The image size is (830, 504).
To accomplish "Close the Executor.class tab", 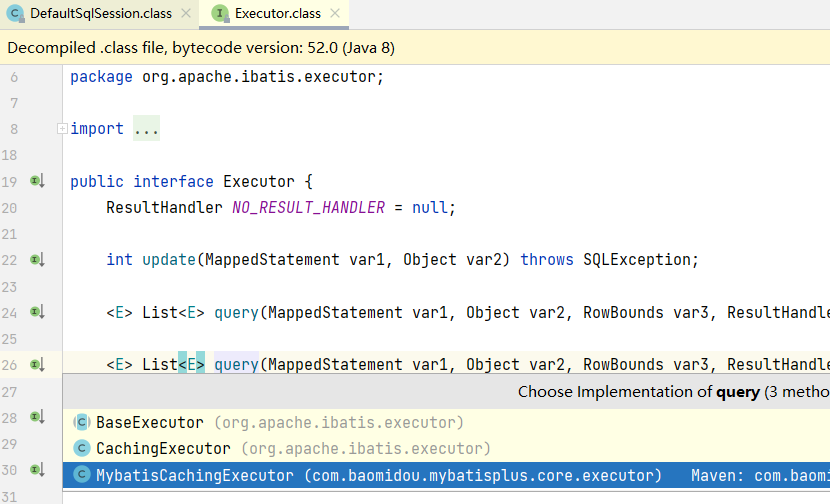I will pyautogui.click(x=336, y=14).
